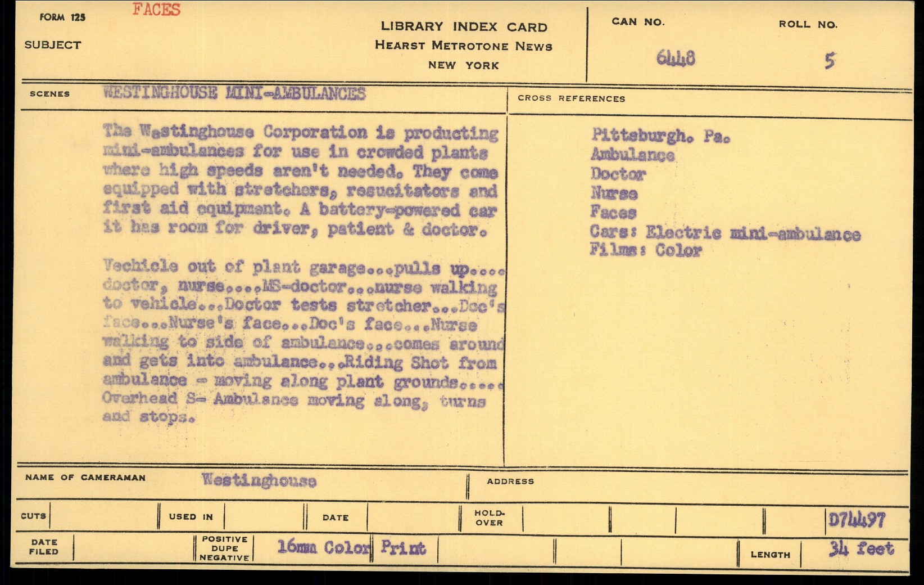Click the red FACES subject stamp
The image size is (924, 585).
click(156, 10)
